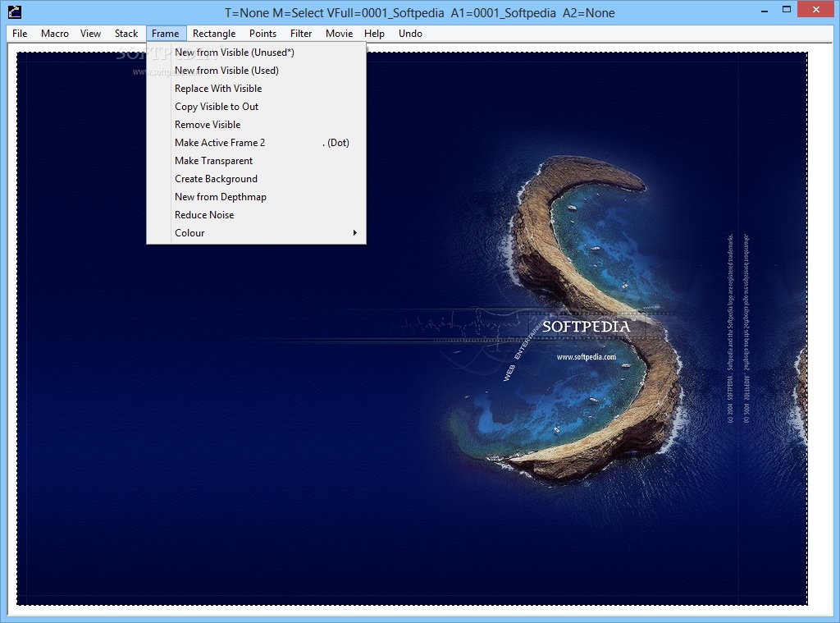Minimize the application window
The image size is (840, 623).
point(765,10)
